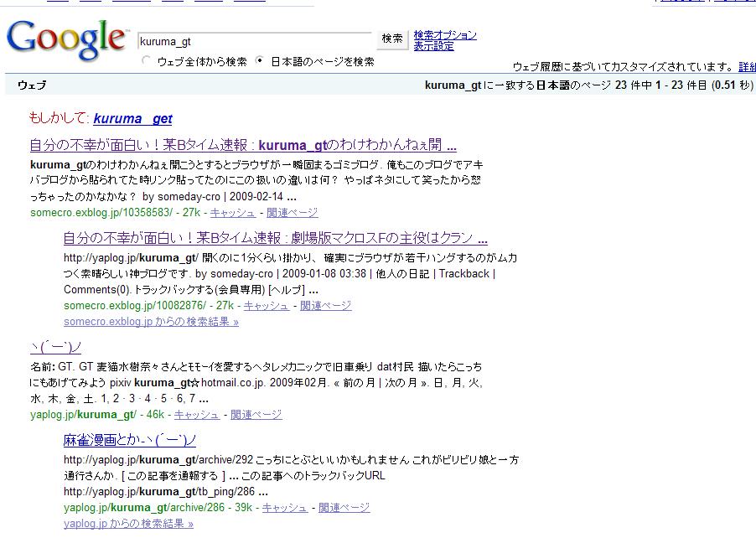The image size is (756, 538).
Task: Click green URL text yaplog.jp/kuruma_gt/archive/286
Action: coord(144,508)
